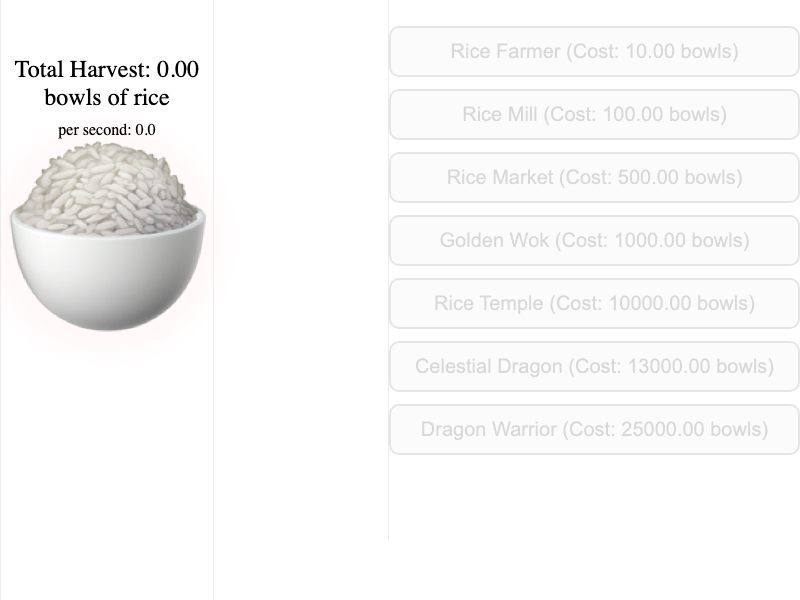Click the 10.00 bowls cost on Rice Farmer
The image size is (800, 600).
[680, 51]
